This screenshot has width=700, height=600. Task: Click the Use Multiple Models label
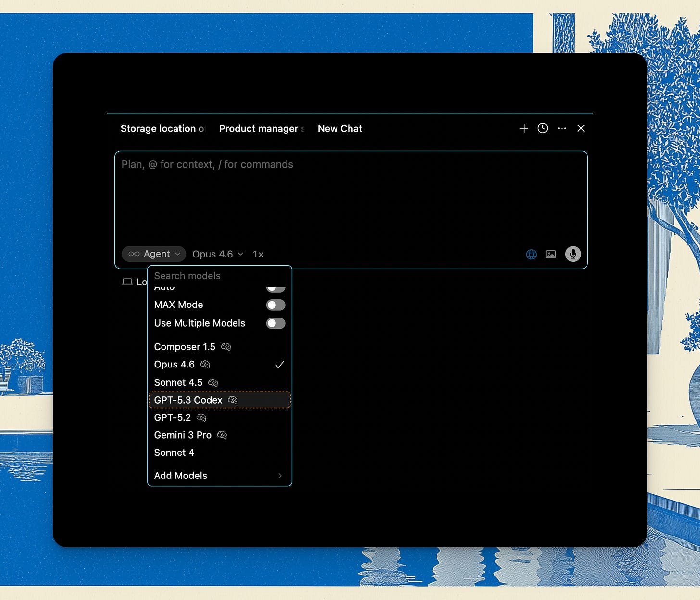coord(200,323)
